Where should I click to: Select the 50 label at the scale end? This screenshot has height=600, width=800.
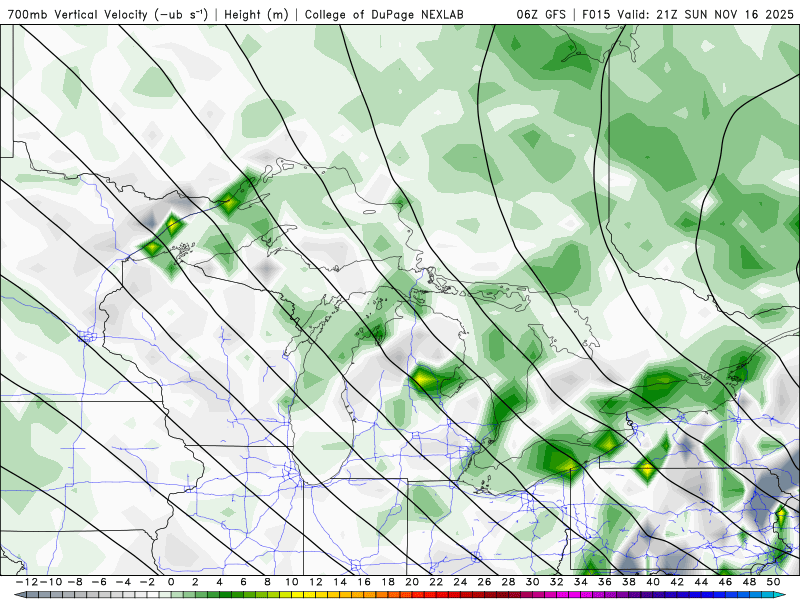pos(773,582)
